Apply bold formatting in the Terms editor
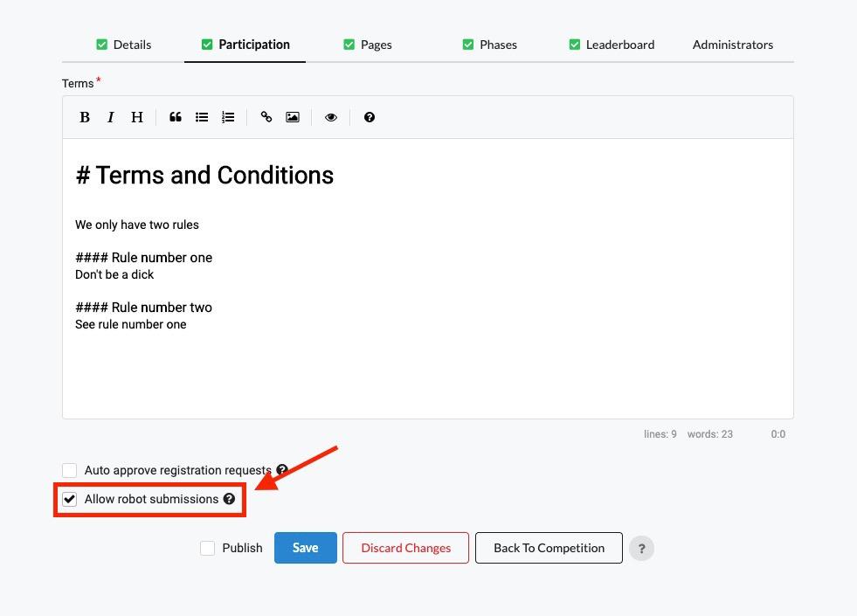Image resolution: width=857 pixels, height=616 pixels. [85, 116]
